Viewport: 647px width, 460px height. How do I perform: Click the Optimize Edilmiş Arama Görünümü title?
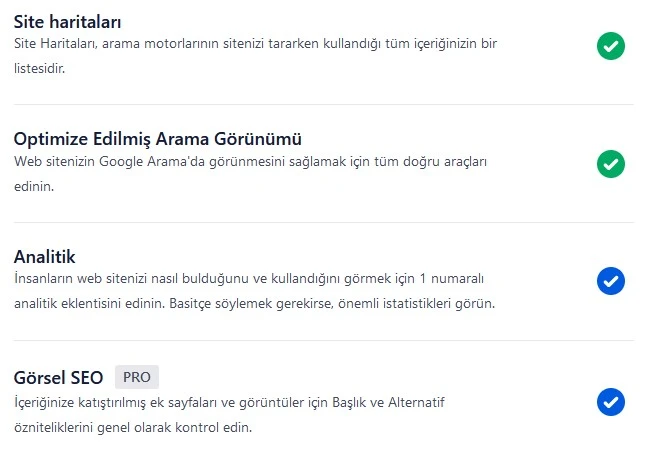click(x=158, y=138)
